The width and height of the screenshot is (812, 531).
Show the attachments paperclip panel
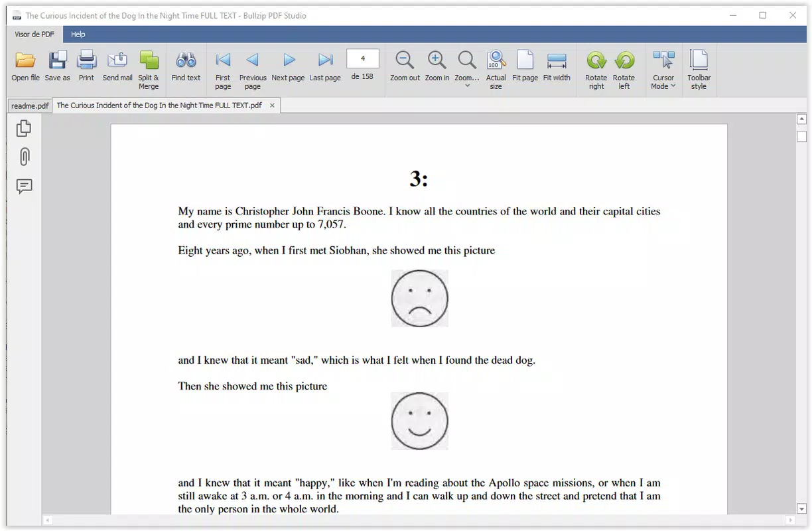point(24,157)
